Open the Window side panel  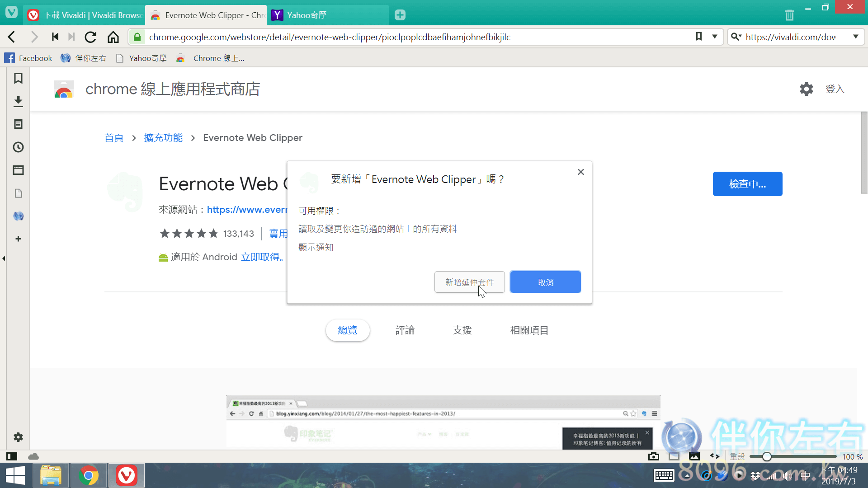tap(18, 170)
